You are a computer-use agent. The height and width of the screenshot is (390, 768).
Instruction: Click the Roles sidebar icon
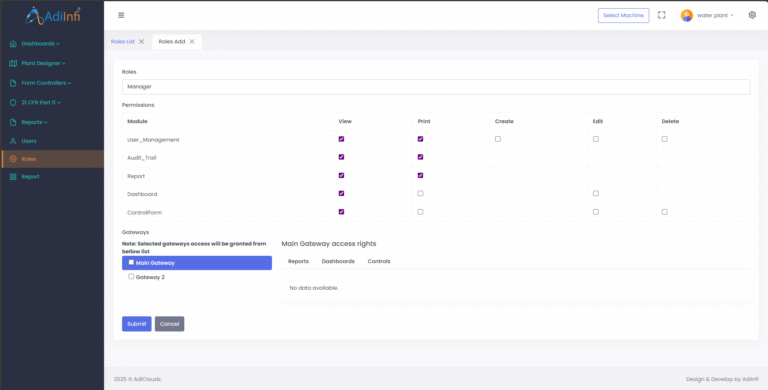point(13,159)
